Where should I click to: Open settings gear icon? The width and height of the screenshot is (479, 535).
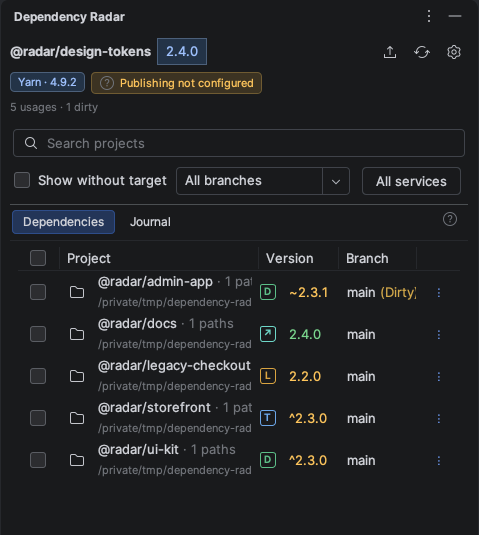tap(454, 52)
